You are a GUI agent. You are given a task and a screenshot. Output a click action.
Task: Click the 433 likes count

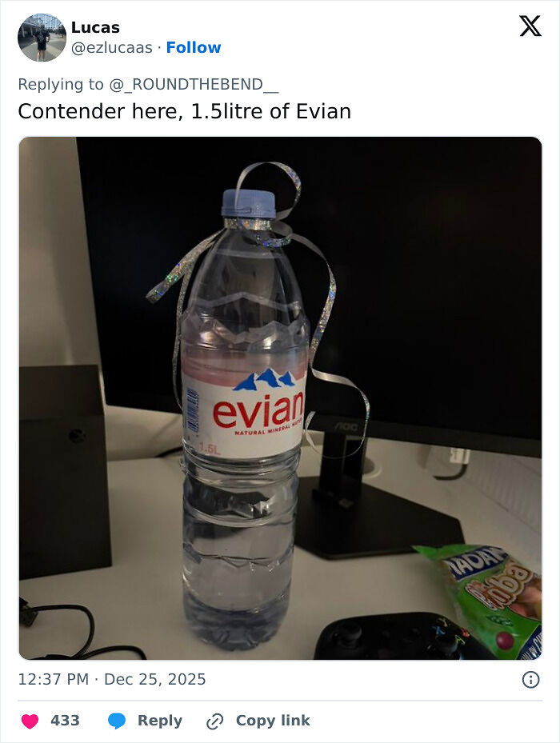tap(65, 721)
